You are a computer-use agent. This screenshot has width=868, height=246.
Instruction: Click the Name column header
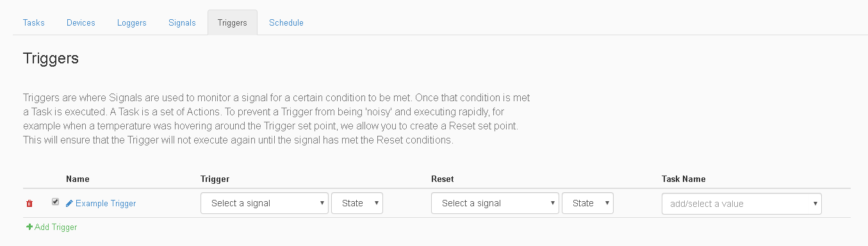click(78, 179)
